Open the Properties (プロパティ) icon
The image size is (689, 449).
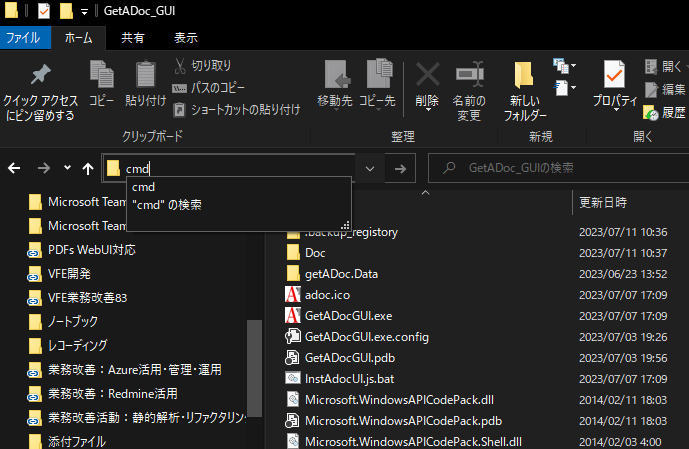coord(614,76)
